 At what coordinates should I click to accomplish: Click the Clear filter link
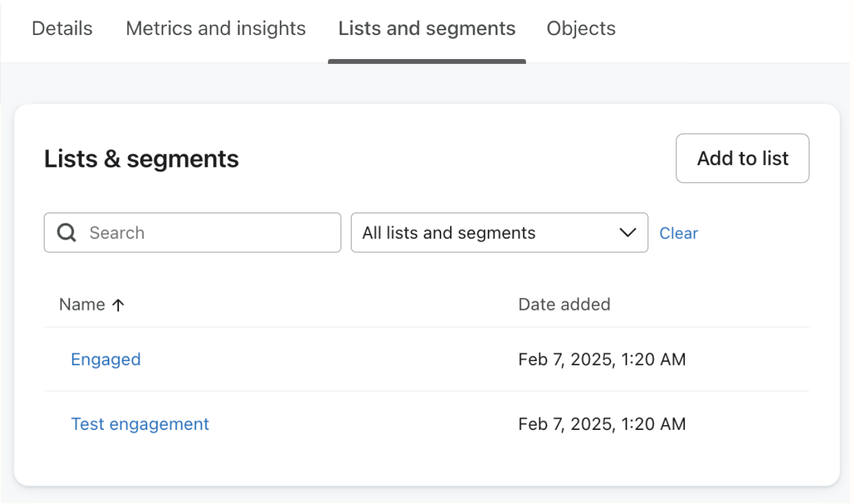(x=678, y=233)
